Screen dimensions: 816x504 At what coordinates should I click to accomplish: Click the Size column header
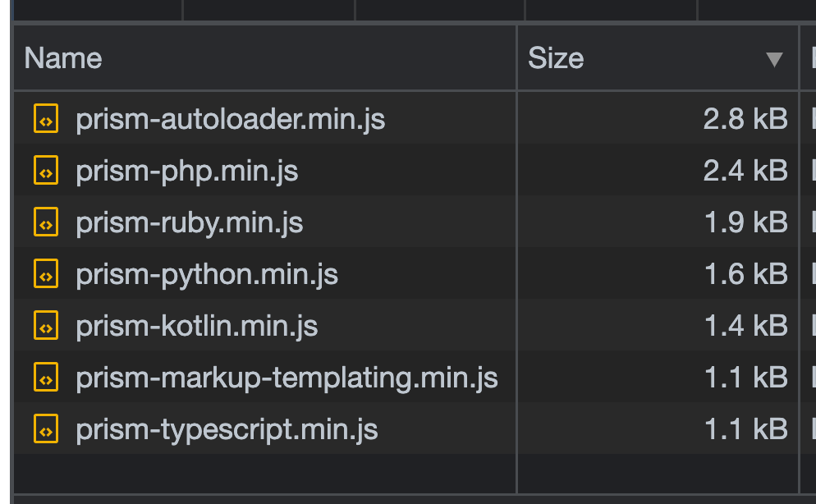[558, 57]
